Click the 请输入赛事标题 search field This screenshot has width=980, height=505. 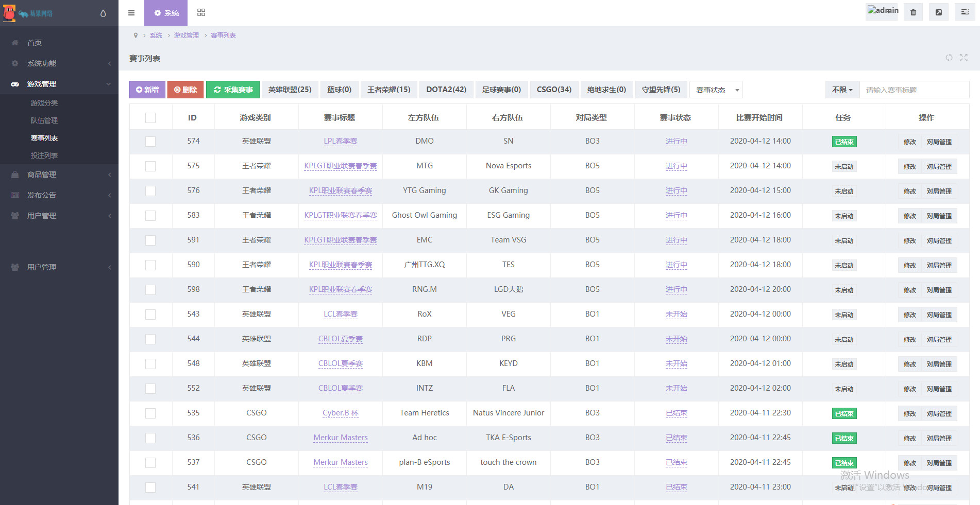click(914, 90)
